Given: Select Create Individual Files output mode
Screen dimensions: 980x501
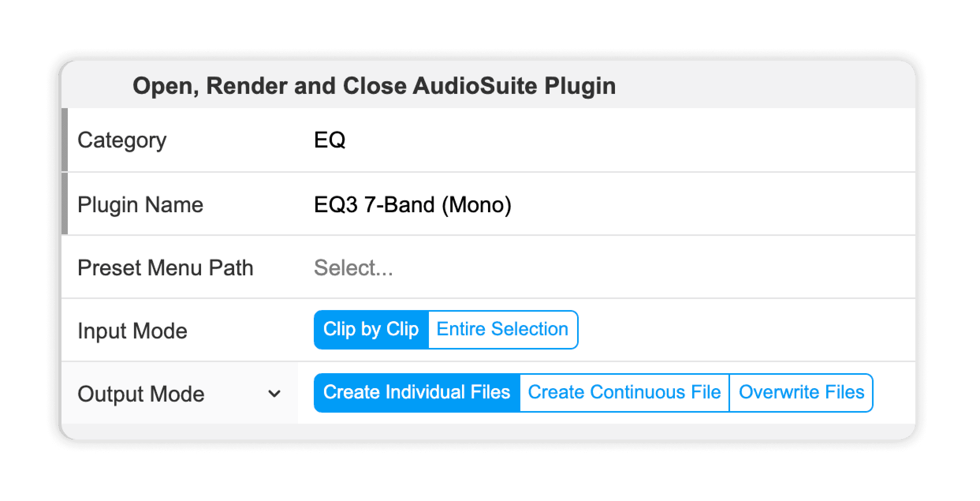Looking at the screenshot, I should (416, 392).
